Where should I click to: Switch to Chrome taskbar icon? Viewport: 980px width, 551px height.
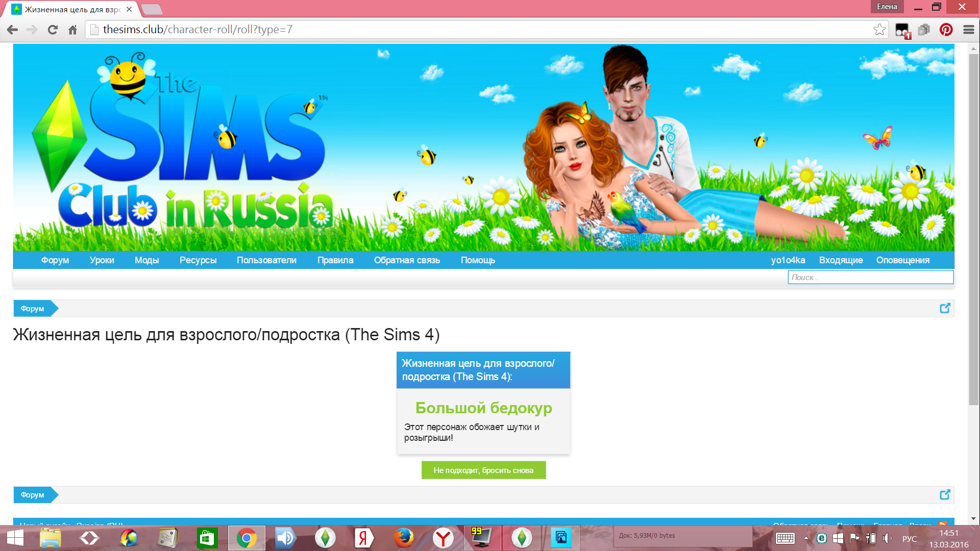tap(247, 538)
